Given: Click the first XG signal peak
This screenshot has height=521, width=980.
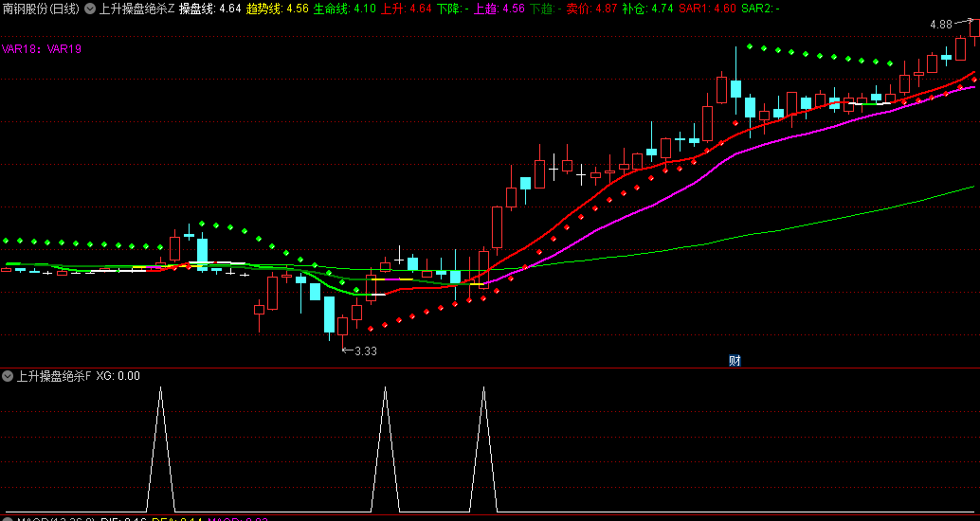Looking at the screenshot, I should click(160, 388).
